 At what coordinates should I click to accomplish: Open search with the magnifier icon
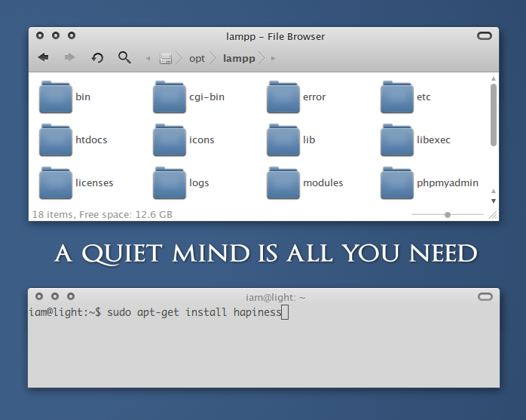124,57
